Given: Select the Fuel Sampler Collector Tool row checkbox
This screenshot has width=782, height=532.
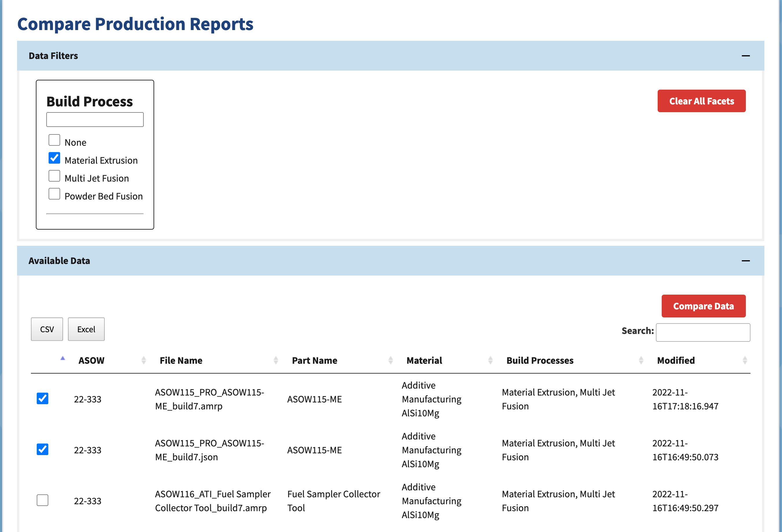Looking at the screenshot, I should click(43, 500).
